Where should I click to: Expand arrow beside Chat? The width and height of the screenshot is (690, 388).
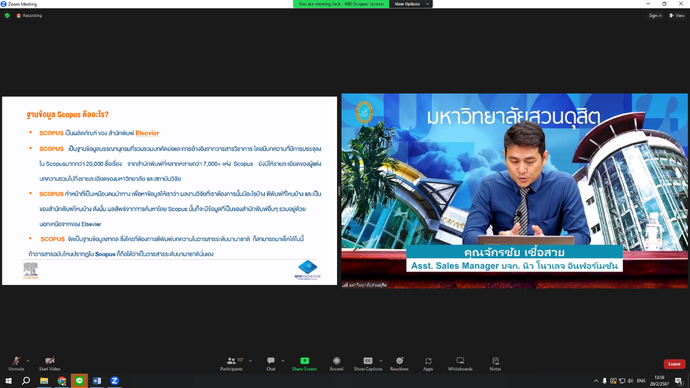pos(283,361)
